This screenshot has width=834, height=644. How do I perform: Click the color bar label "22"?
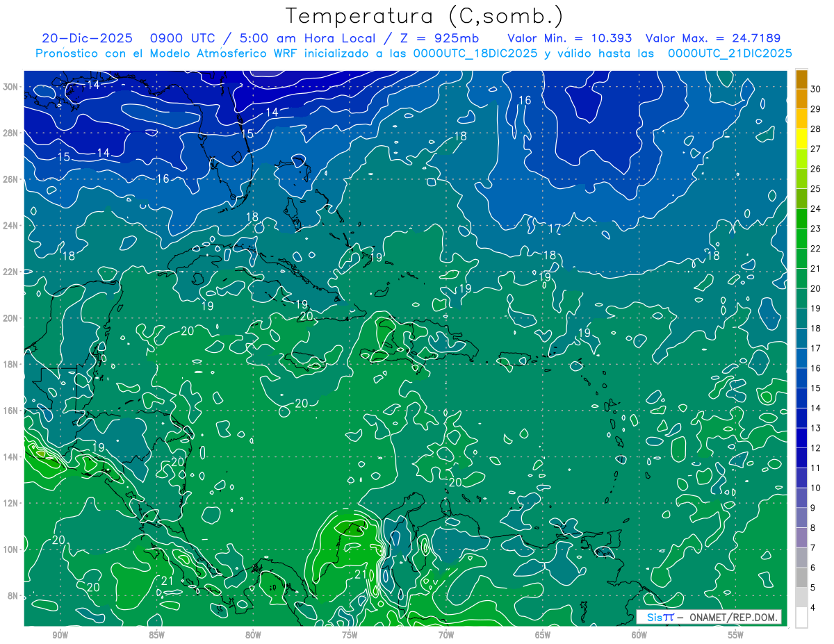pyautogui.click(x=815, y=249)
